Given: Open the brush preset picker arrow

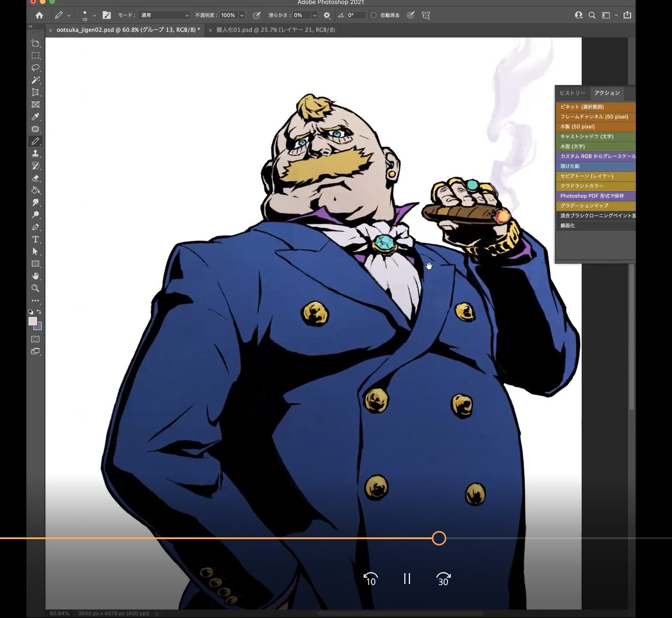Looking at the screenshot, I should [94, 16].
